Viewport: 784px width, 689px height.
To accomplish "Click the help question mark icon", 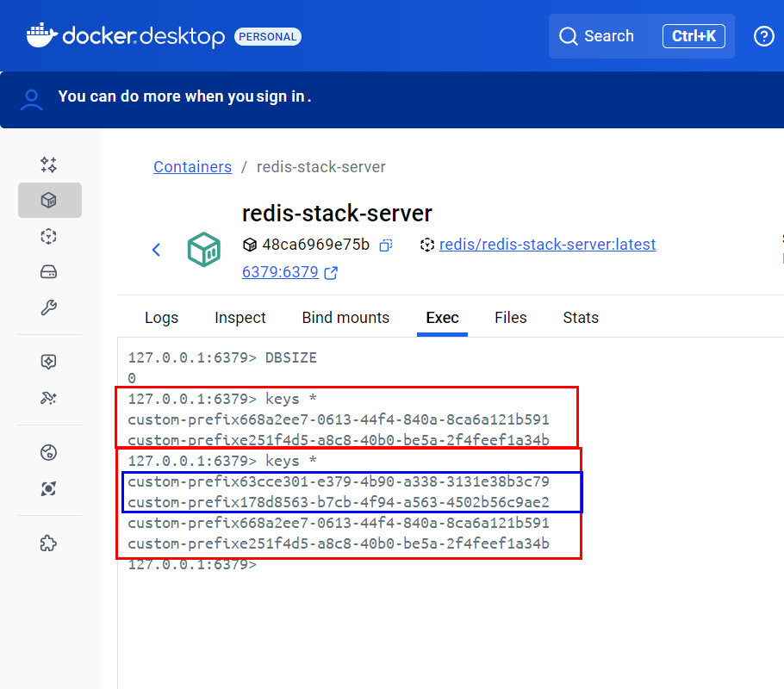I will click(763, 36).
